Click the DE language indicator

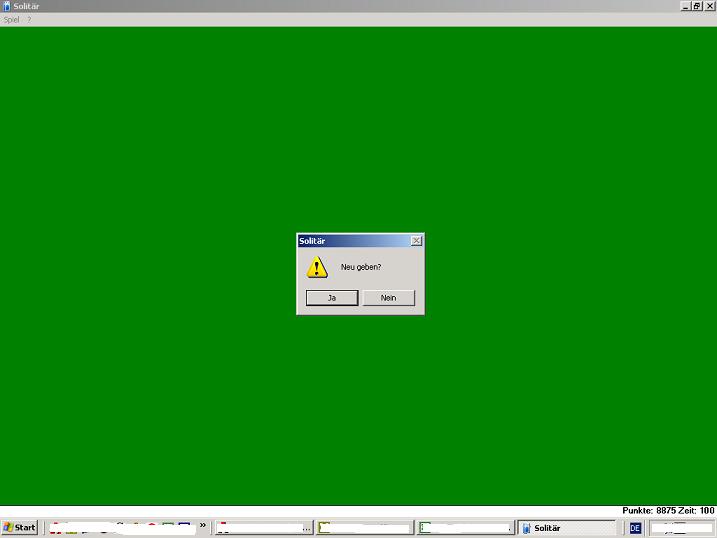635,528
